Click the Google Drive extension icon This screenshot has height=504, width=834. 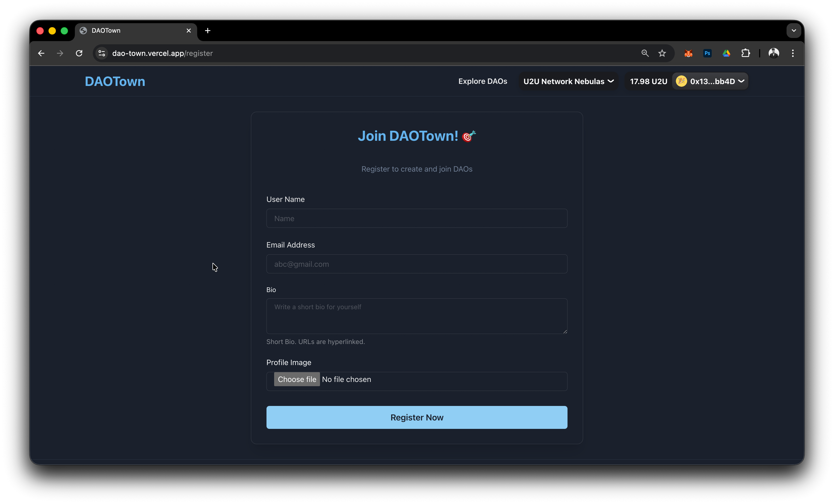click(726, 53)
